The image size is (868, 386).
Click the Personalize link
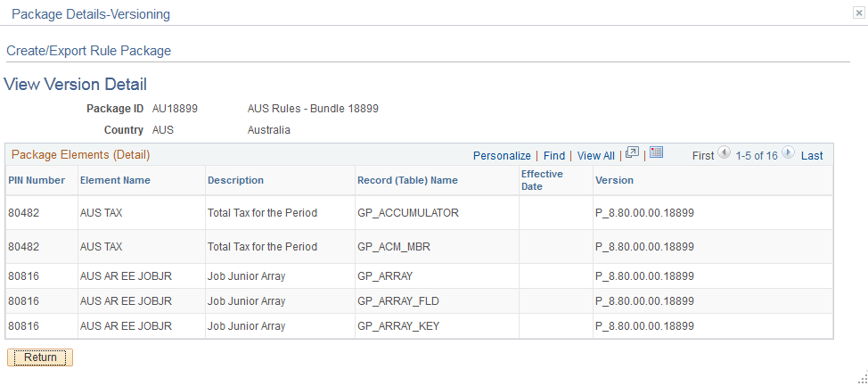coord(502,156)
